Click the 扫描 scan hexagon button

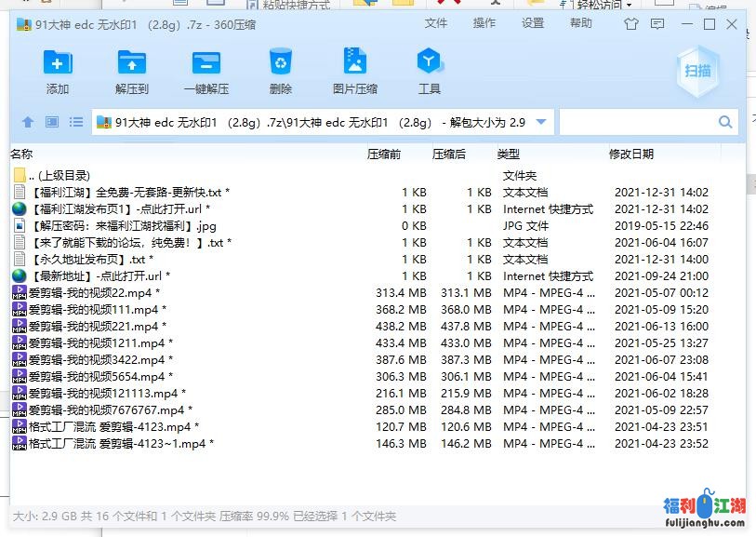(x=697, y=72)
